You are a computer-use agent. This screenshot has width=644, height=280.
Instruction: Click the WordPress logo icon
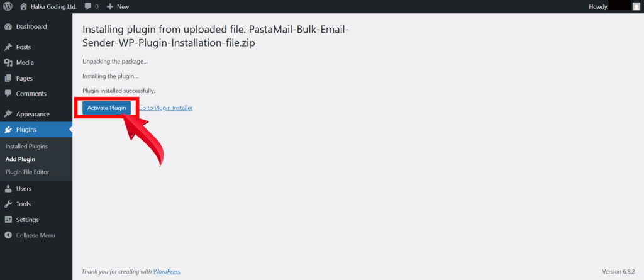(8, 6)
